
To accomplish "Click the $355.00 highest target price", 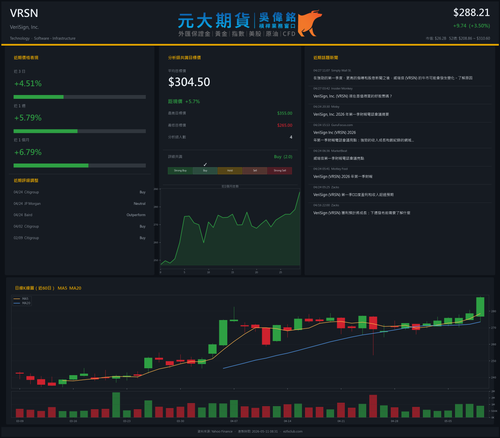I will pyautogui.click(x=285, y=113).
